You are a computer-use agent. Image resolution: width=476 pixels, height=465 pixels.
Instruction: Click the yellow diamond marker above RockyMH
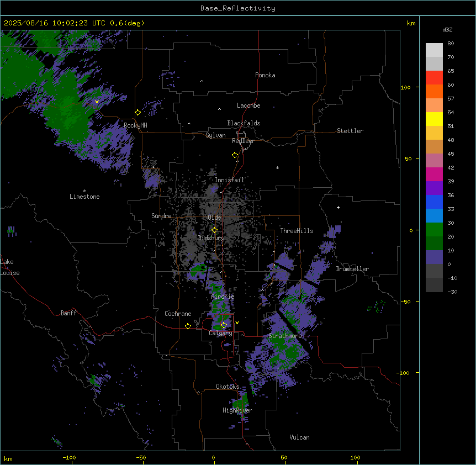(x=137, y=113)
